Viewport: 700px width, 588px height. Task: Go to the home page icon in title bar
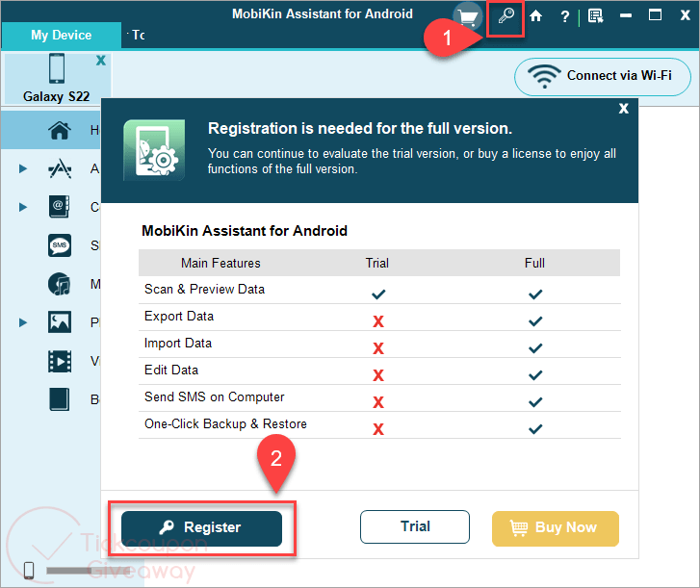point(535,16)
